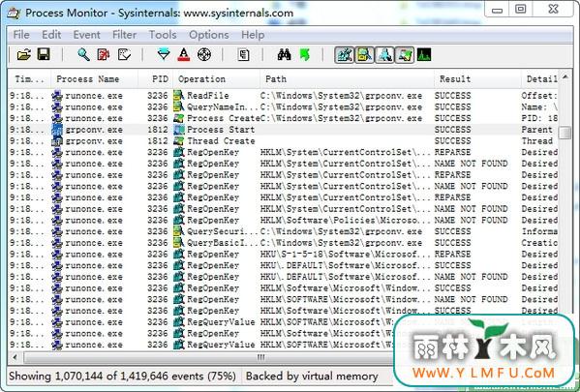This screenshot has height=392, width=580.
Task: Toggle Show File System Activity button
Action: point(364,55)
